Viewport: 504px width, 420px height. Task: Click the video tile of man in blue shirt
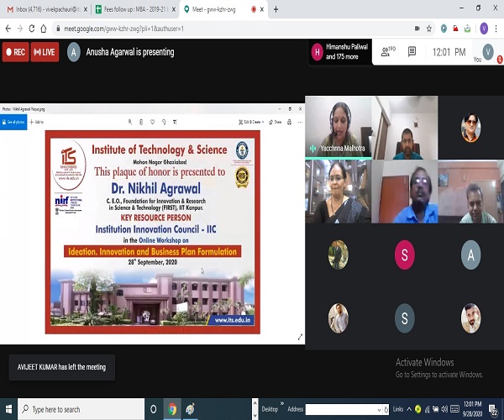pyautogui.click(x=405, y=192)
